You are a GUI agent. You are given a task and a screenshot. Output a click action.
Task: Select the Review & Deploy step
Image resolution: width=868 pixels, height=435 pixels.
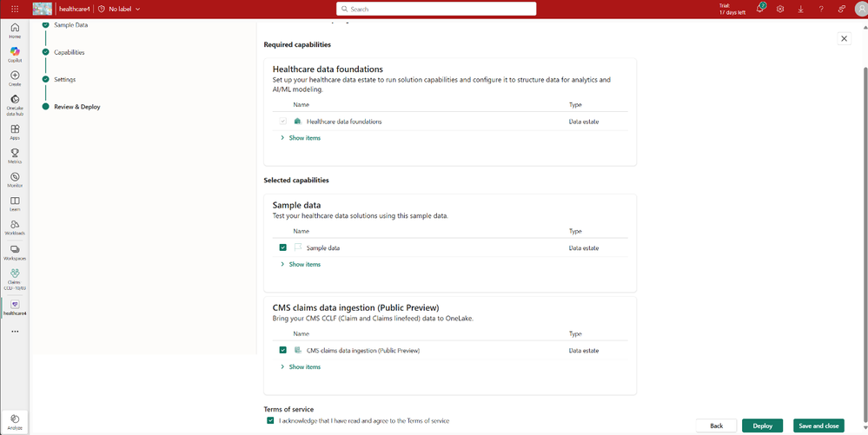coord(77,107)
